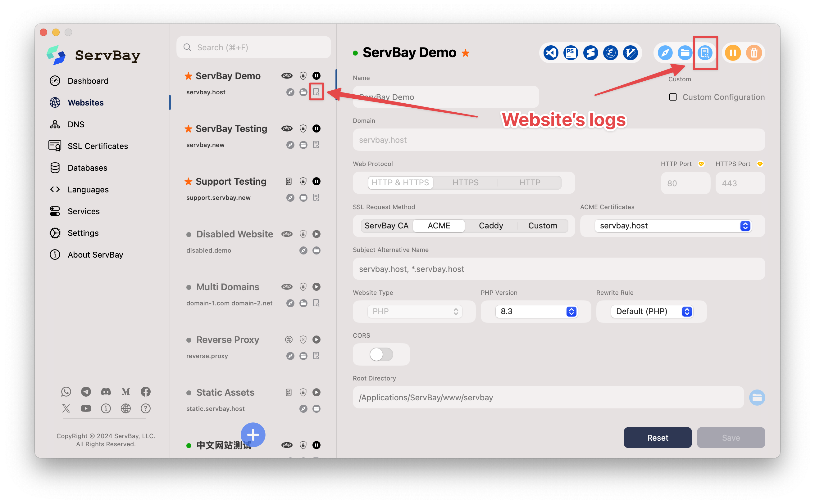Click the website delete/stop icon
The height and width of the screenshot is (504, 815).
(754, 52)
